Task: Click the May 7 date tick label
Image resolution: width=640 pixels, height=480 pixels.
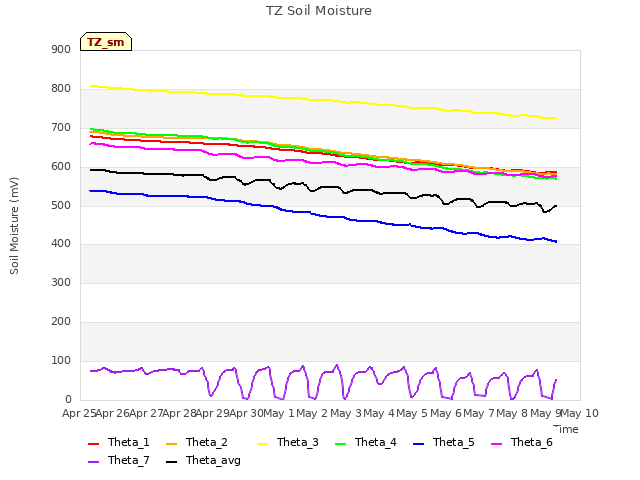Action: click(x=479, y=413)
